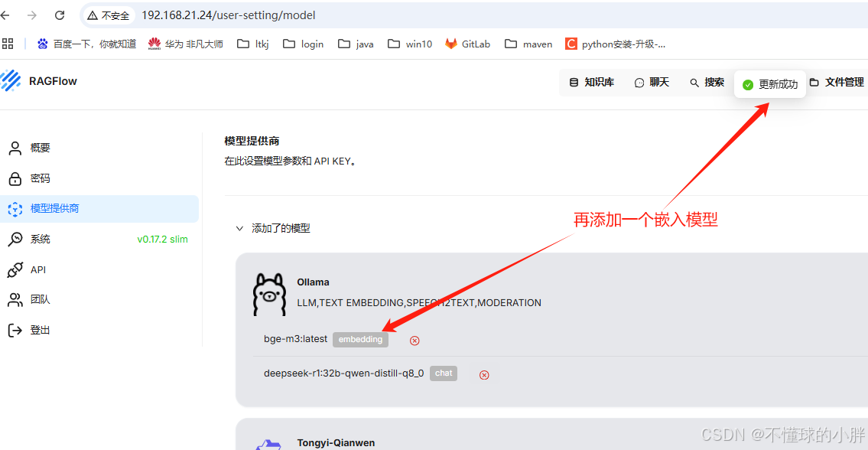The width and height of the screenshot is (868, 450).
Task: Click the 更新成功 notification toast
Action: click(770, 84)
